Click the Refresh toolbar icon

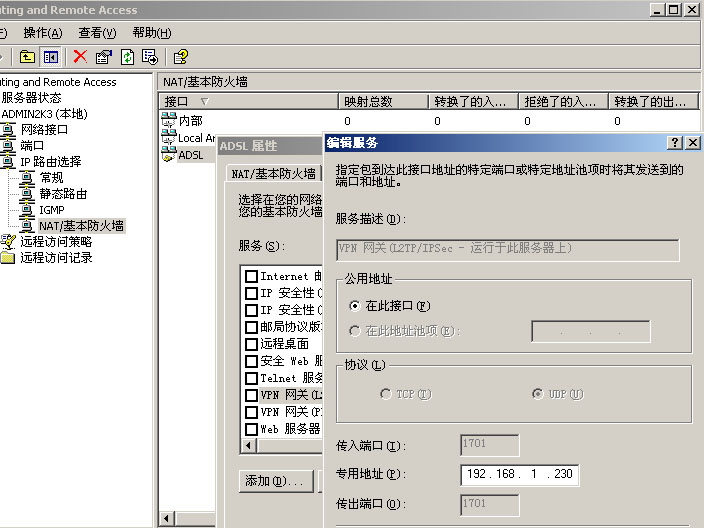[x=128, y=57]
